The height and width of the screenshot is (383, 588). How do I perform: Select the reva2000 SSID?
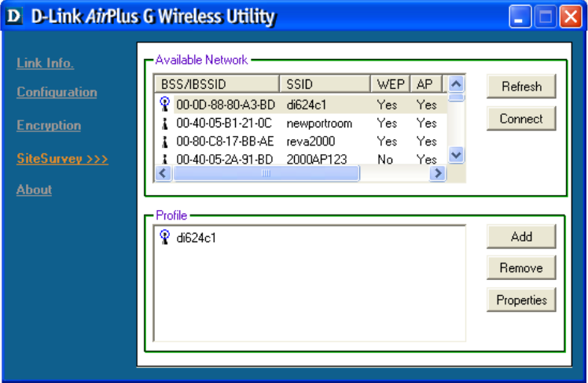pyautogui.click(x=311, y=142)
